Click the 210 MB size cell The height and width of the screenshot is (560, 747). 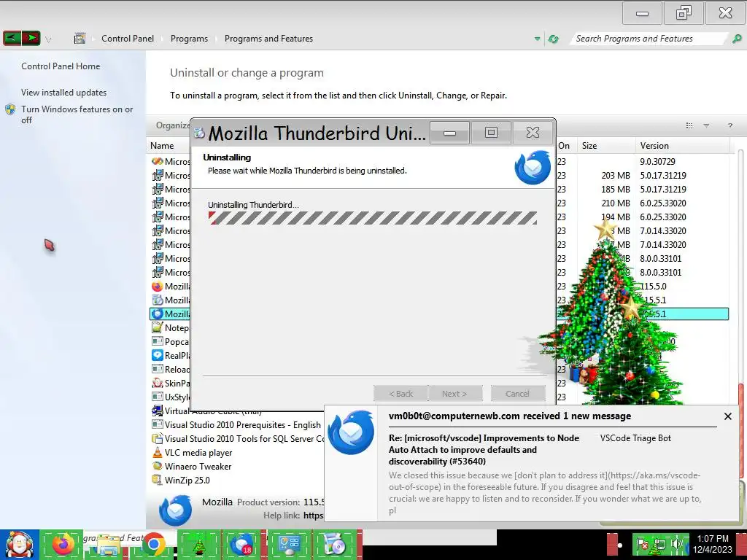click(616, 203)
